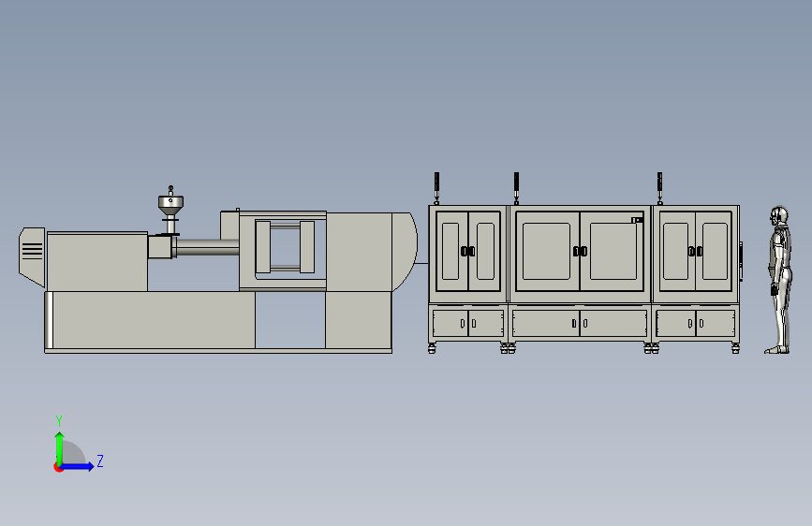This screenshot has width=812, height=526.
Task: Select the leveling foot under right cabinet corner
Action: 735,348
